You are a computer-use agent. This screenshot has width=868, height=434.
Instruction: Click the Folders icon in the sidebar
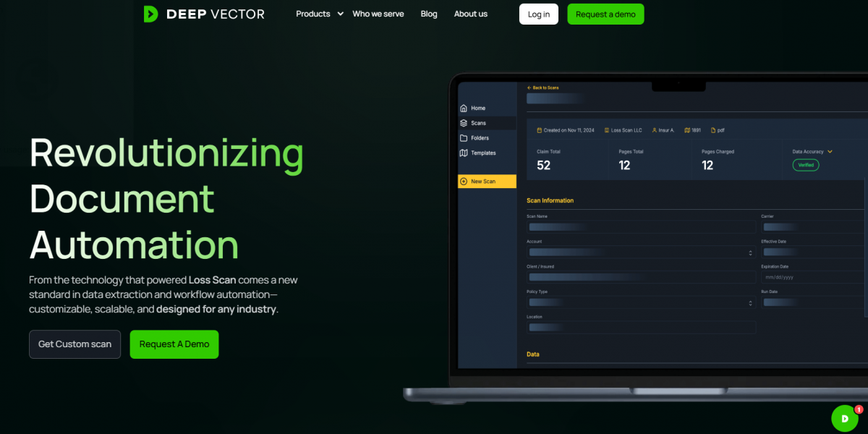coord(464,137)
